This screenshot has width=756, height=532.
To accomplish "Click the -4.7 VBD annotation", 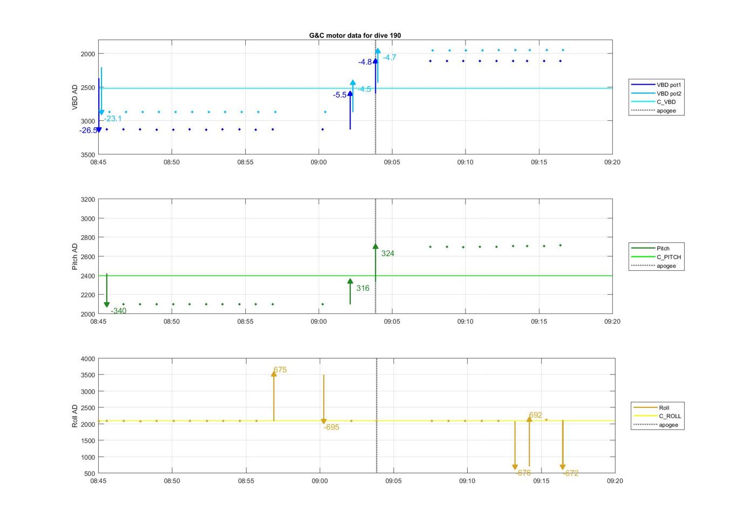I will point(389,57).
